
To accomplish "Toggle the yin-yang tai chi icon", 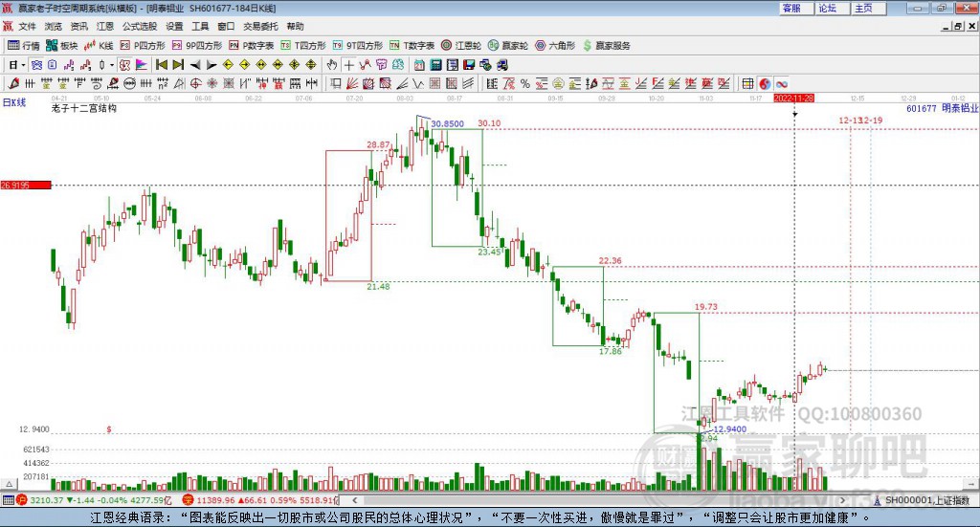I will pos(765,83).
